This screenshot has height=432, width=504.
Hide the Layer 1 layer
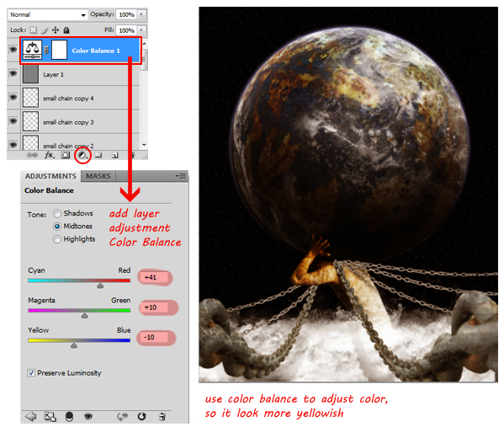coord(13,73)
